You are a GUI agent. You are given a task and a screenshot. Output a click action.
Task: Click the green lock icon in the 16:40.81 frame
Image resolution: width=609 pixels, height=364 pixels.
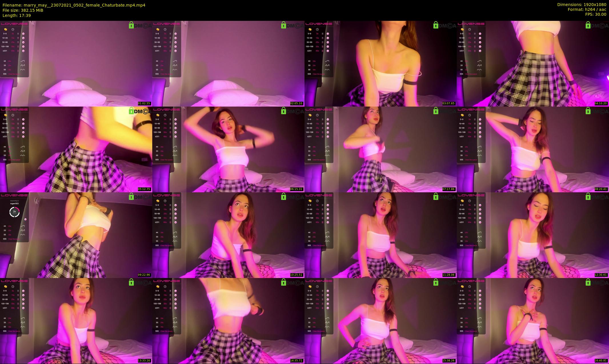(x=588, y=283)
